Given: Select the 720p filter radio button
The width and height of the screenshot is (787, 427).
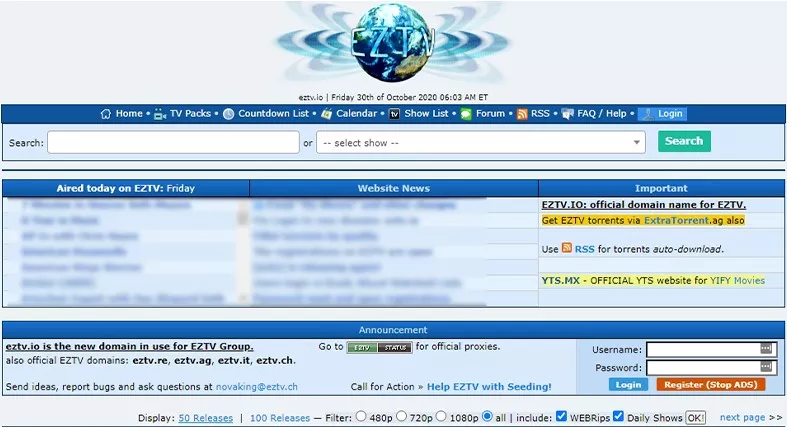Looking at the screenshot, I should [x=401, y=416].
